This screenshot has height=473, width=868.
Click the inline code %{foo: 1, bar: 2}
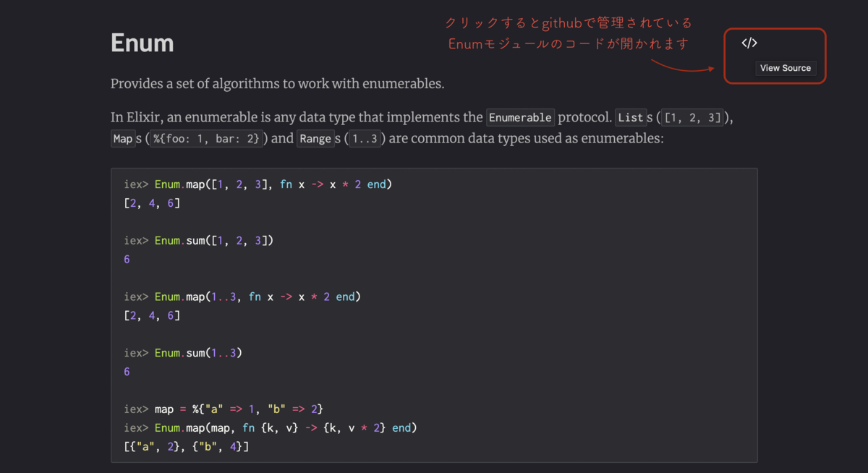point(206,138)
